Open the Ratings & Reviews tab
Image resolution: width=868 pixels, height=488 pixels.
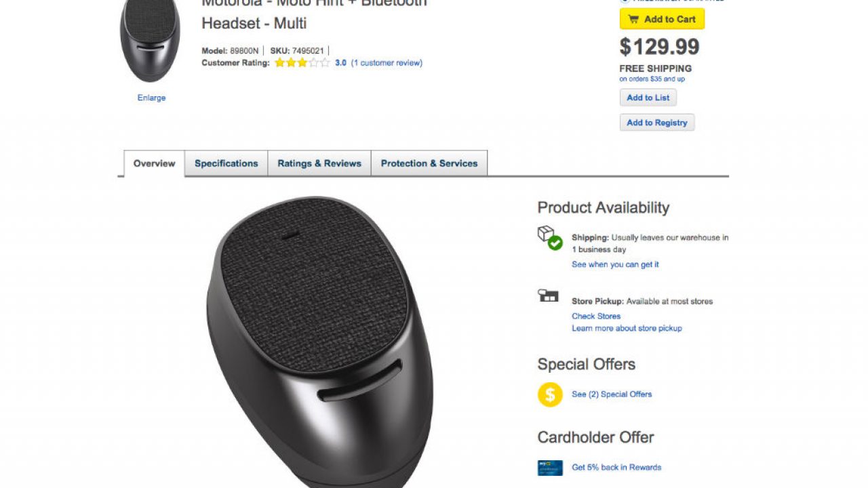[319, 163]
